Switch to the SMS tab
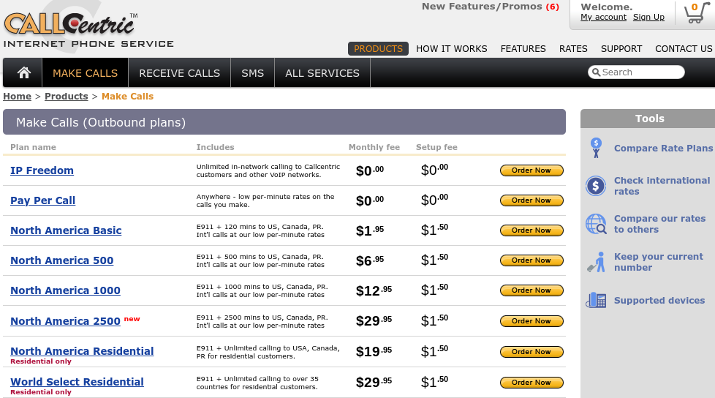715x398 pixels. pos(253,73)
